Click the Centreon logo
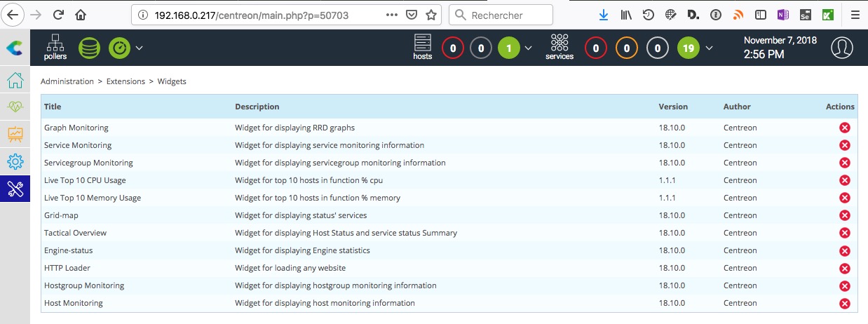The width and height of the screenshot is (868, 324). [x=15, y=48]
